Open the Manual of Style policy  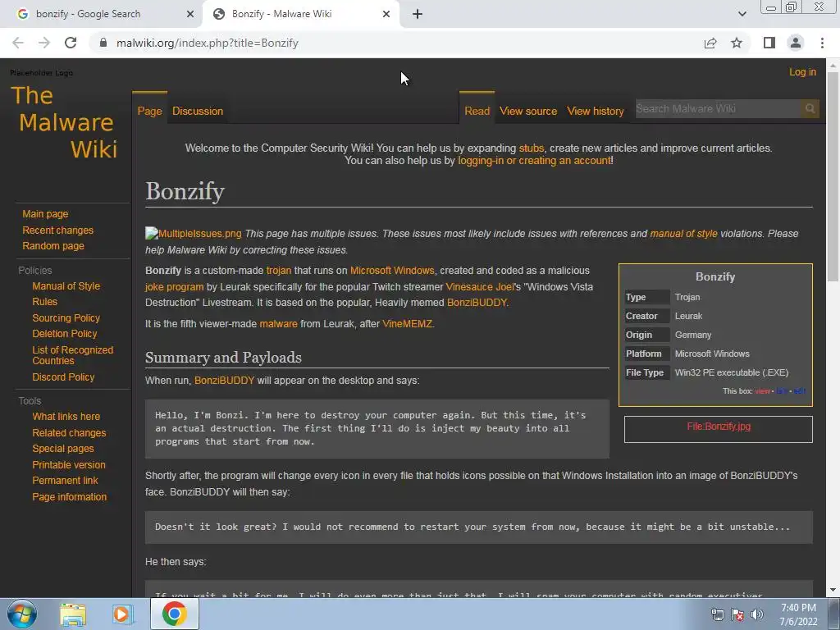tap(66, 286)
